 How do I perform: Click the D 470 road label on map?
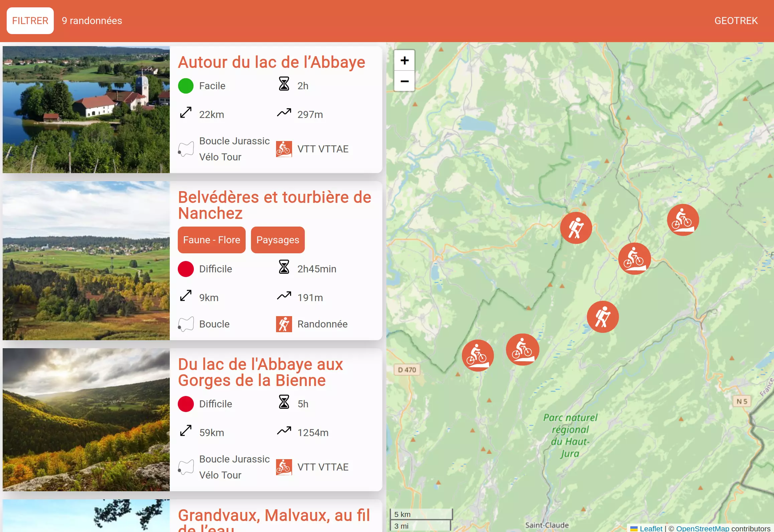pyautogui.click(x=407, y=370)
